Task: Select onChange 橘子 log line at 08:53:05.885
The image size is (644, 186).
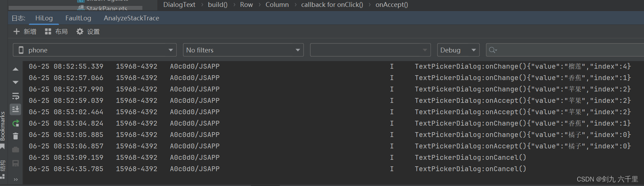Action: [330, 135]
